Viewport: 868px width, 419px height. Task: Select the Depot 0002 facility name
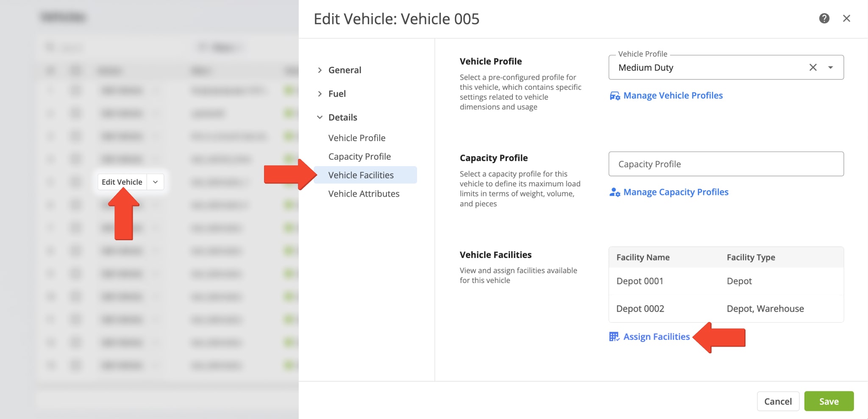(640, 308)
